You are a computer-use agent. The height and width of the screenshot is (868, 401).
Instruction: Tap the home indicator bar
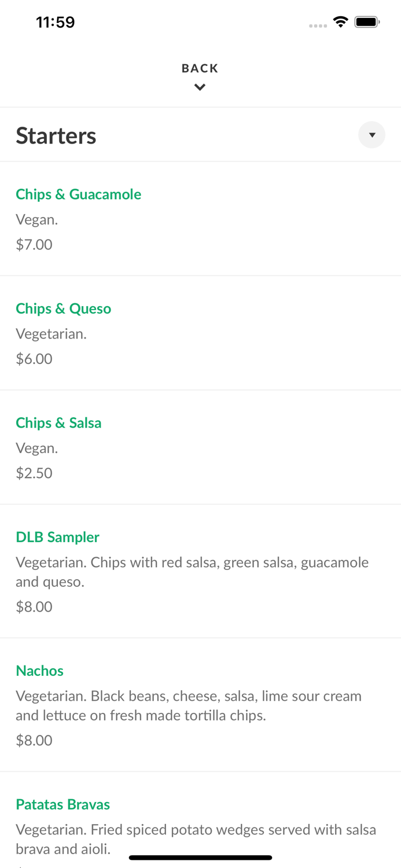[200, 858]
